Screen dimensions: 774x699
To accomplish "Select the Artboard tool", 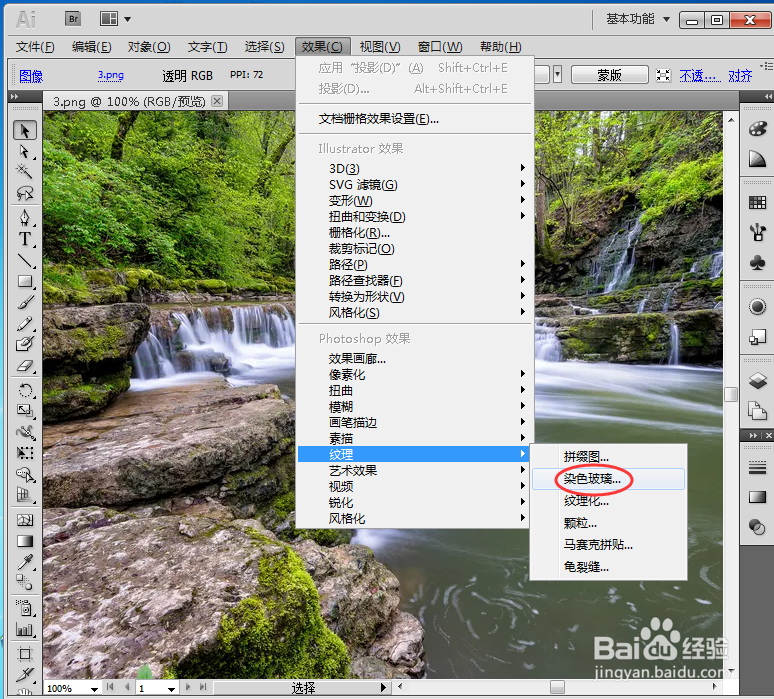I will (x=25, y=655).
